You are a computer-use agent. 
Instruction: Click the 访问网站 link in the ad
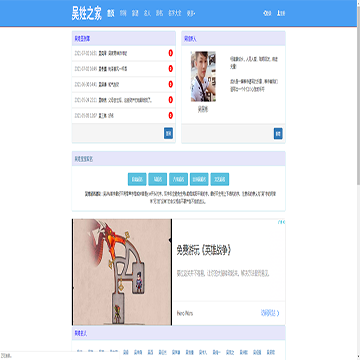(270, 313)
